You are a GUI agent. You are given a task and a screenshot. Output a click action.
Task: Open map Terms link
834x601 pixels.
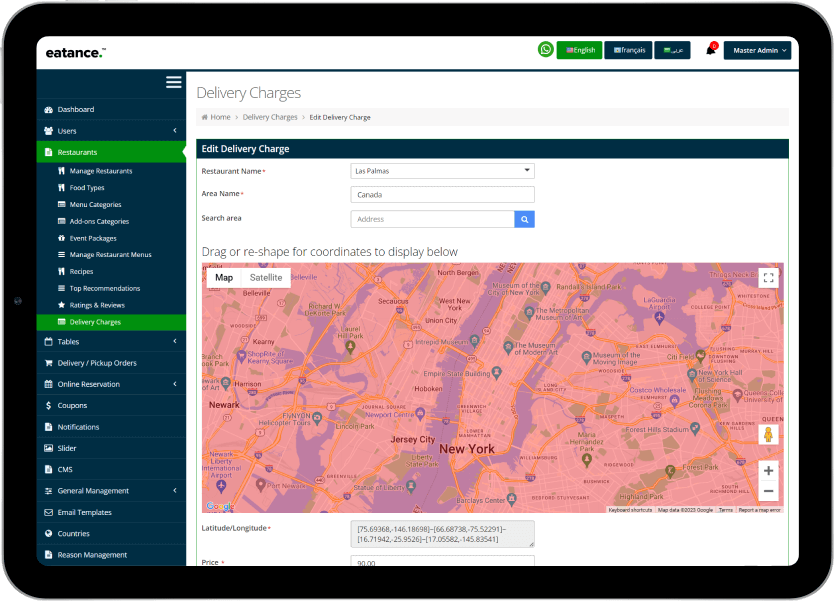tap(725, 510)
